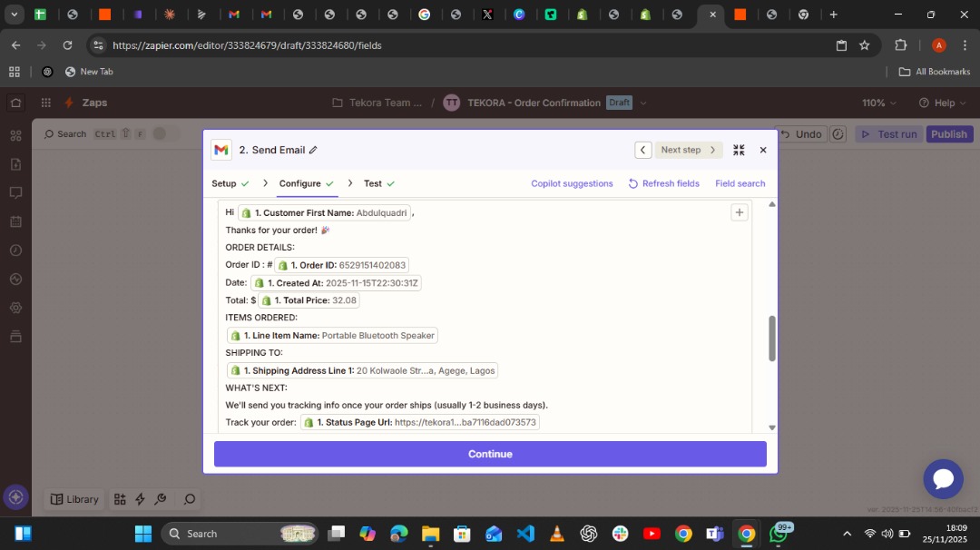This screenshot has width=980, height=550.
Task: Select the Status Page Url field pill
Action: (x=420, y=423)
